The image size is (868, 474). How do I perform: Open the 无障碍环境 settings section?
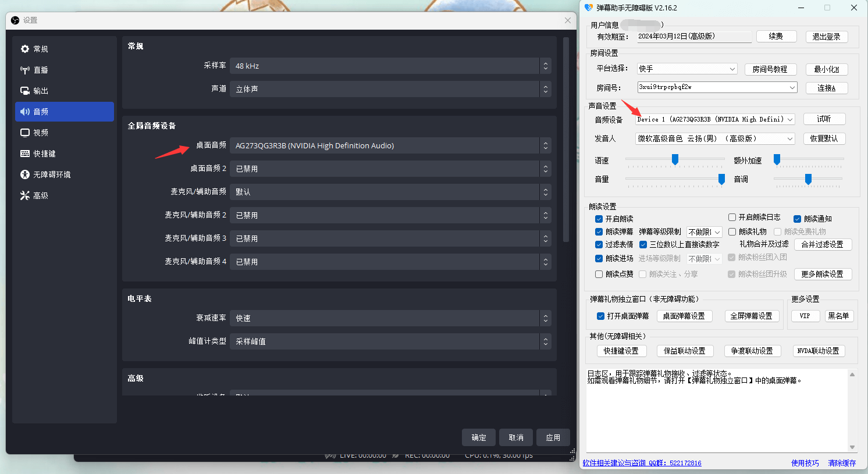coord(64,174)
